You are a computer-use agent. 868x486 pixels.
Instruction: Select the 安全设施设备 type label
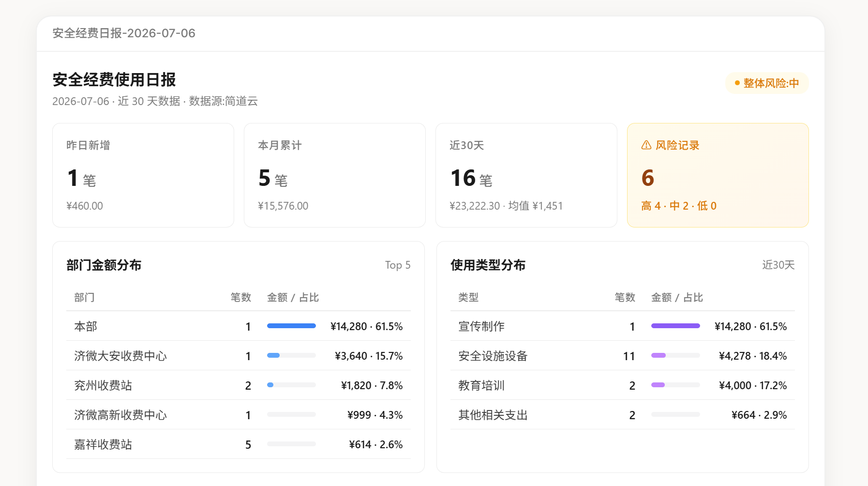point(493,356)
